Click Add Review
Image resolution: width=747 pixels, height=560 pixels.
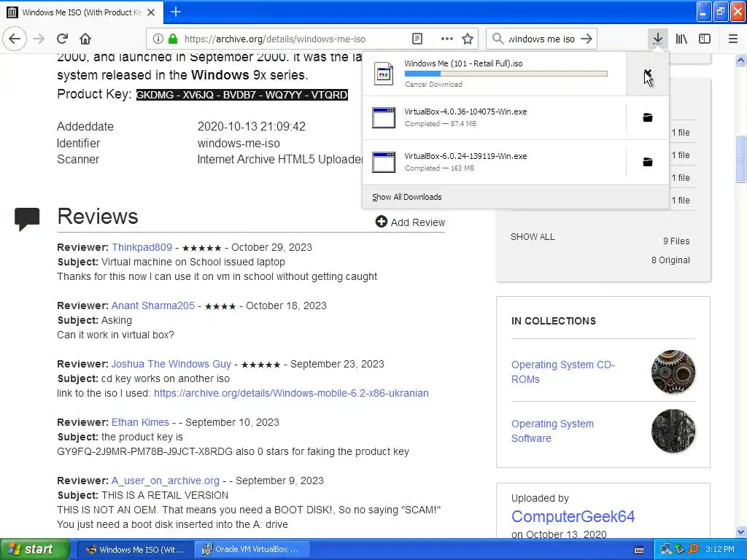(x=410, y=222)
